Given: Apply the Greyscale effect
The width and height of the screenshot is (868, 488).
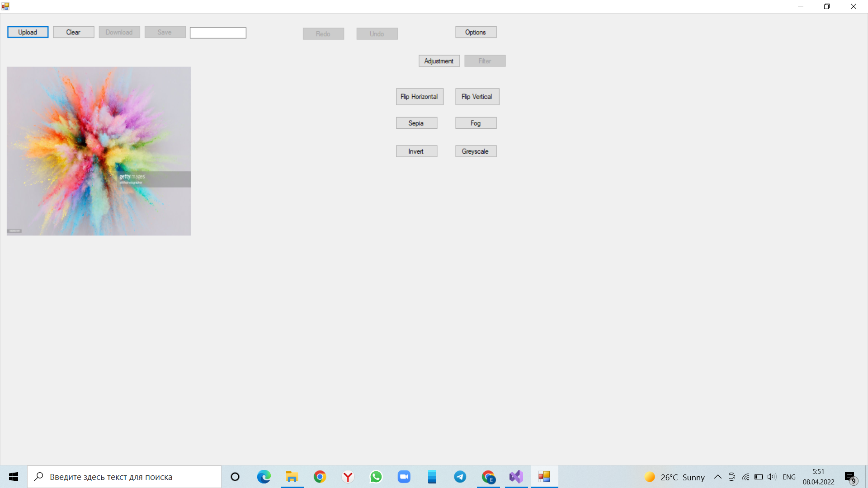Looking at the screenshot, I should 476,151.
